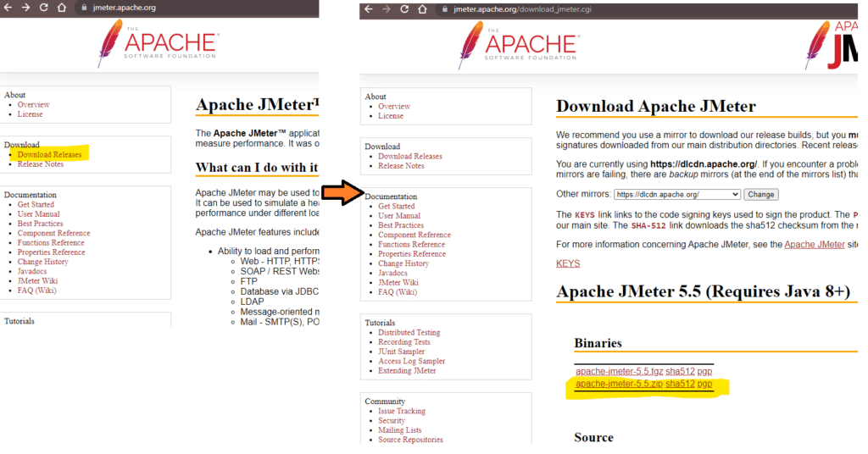The width and height of the screenshot is (868, 454).
Task: Open License link on download page
Action: (391, 115)
